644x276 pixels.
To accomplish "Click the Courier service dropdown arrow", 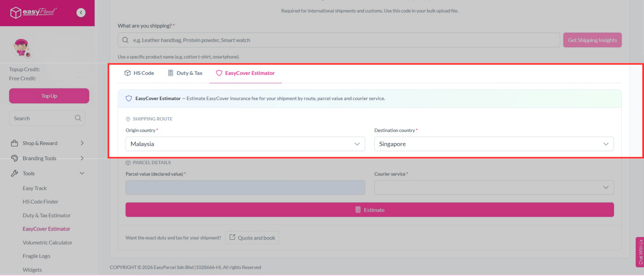I will (606, 187).
